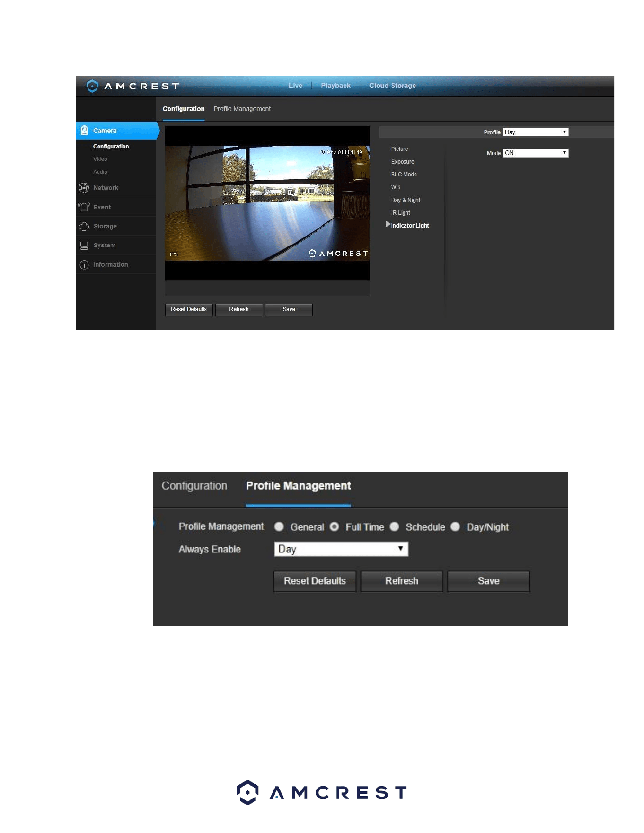
Task: Select the Exposure settings item
Action: (x=403, y=162)
